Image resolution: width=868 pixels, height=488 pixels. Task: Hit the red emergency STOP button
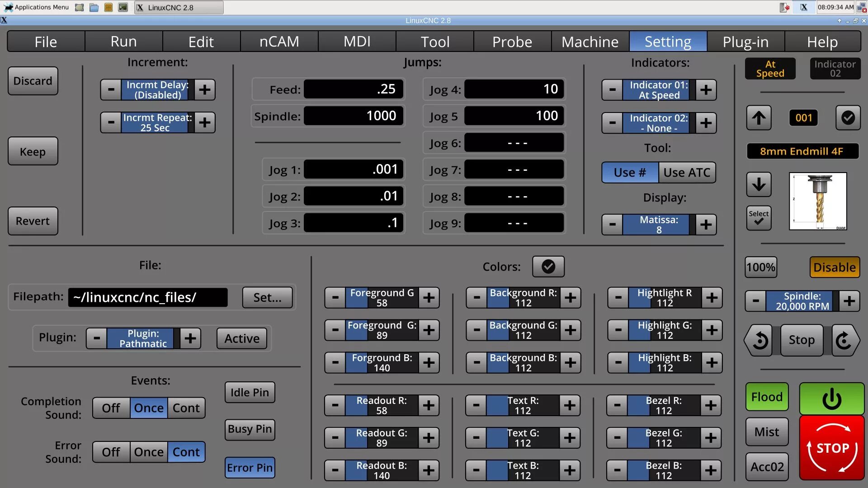coord(832,448)
